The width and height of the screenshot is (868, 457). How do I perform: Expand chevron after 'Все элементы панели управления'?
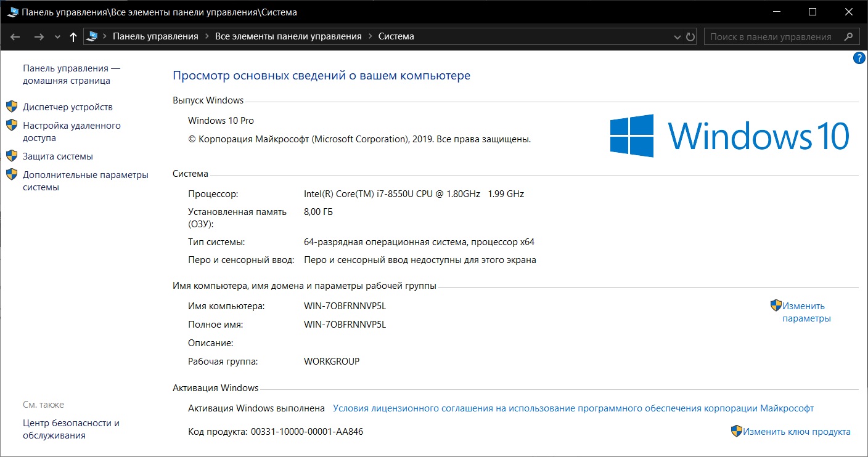click(x=370, y=36)
